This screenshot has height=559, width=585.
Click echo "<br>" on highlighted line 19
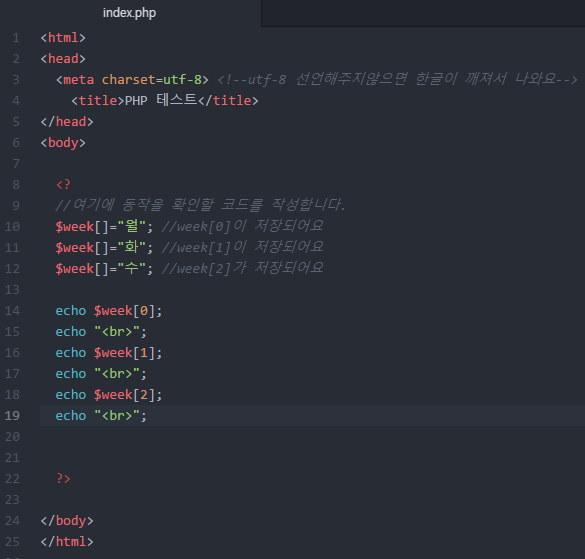[x=101, y=416]
